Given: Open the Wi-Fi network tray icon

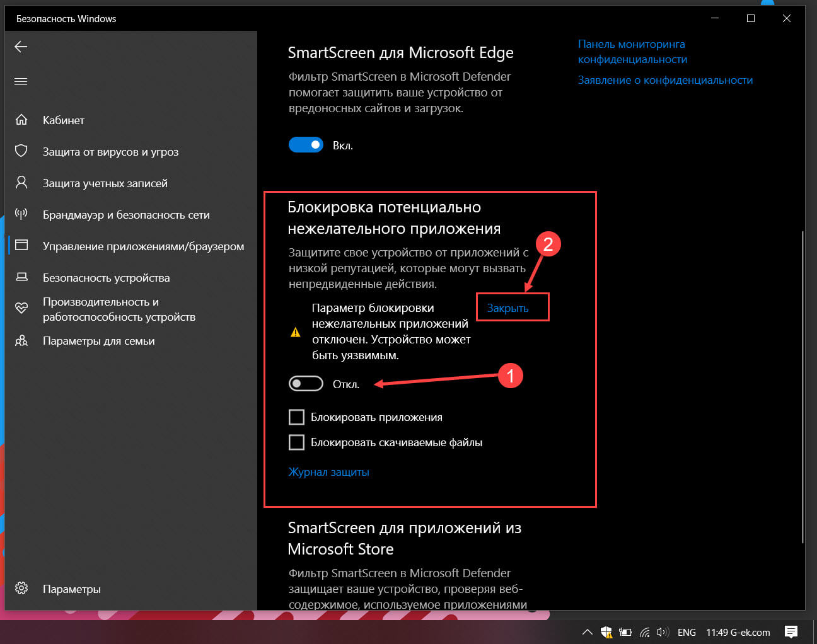Looking at the screenshot, I should pos(644,632).
